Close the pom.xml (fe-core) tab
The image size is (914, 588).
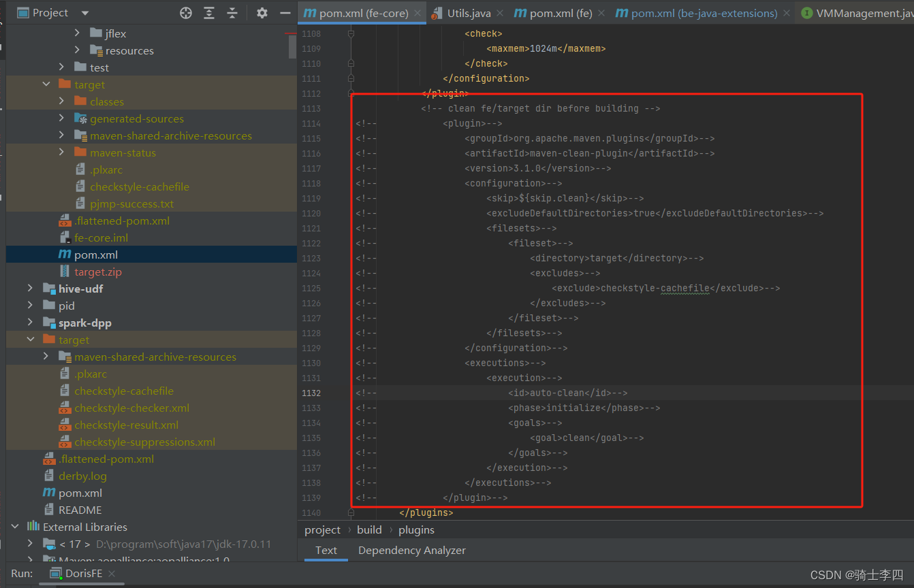coord(417,13)
